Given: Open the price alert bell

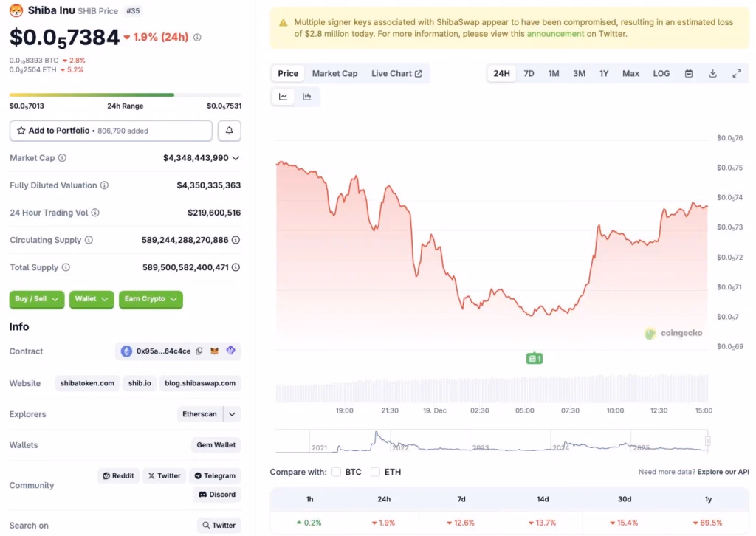Looking at the screenshot, I should click(229, 131).
